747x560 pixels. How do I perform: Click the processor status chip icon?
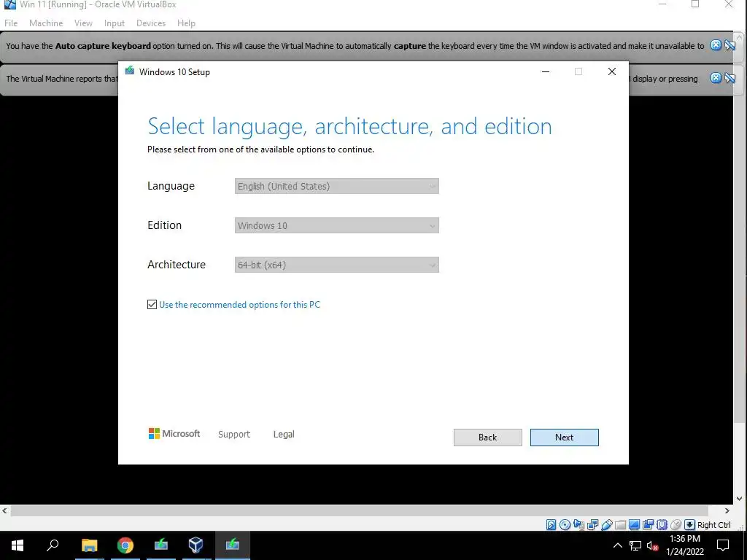coord(662,525)
